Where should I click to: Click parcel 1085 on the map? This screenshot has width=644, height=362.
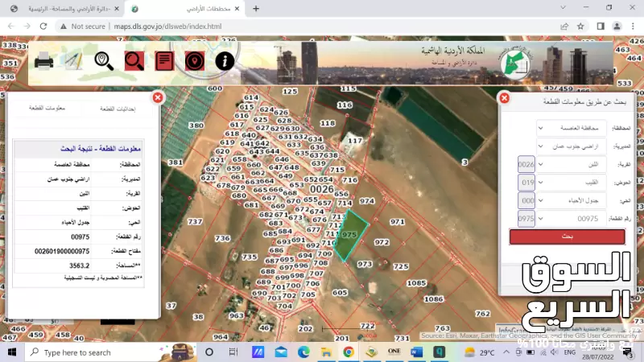coord(416,283)
